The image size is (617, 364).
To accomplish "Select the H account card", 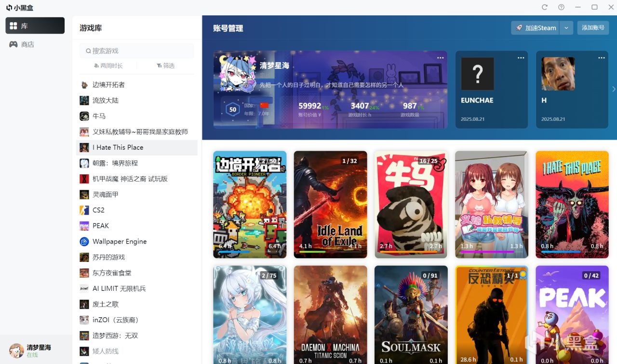I will pyautogui.click(x=572, y=90).
